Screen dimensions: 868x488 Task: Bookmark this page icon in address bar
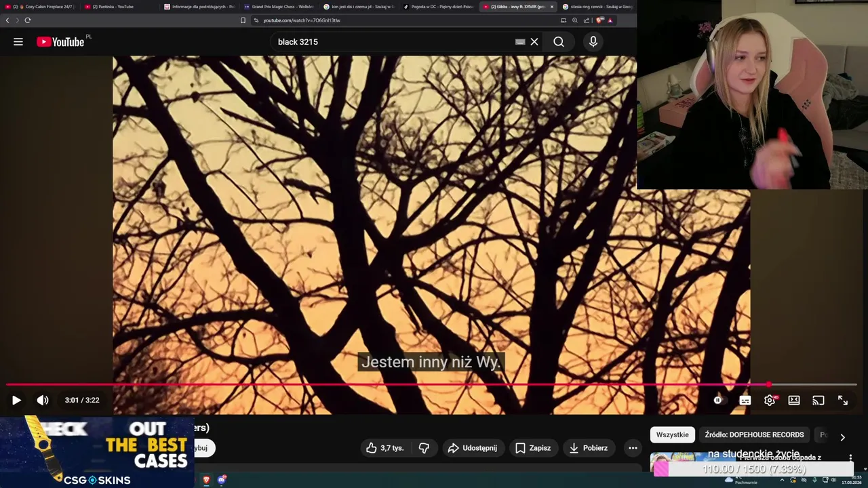(243, 20)
